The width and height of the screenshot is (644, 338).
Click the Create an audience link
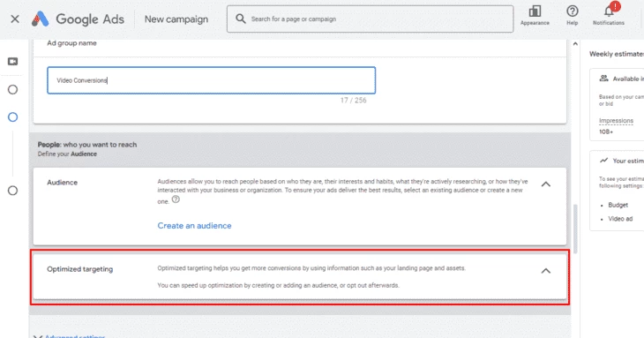(x=194, y=225)
